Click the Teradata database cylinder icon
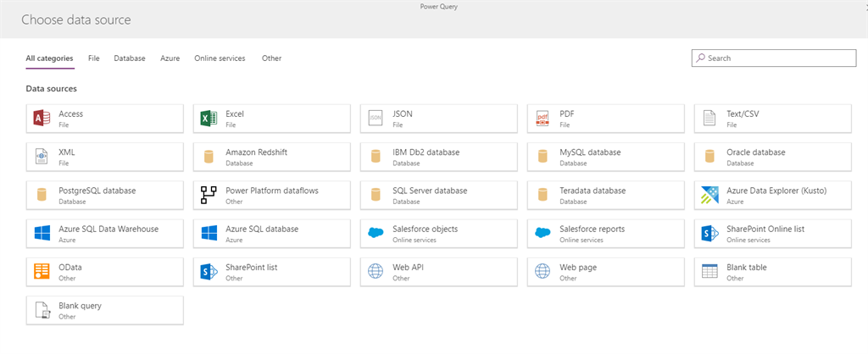 coord(542,195)
